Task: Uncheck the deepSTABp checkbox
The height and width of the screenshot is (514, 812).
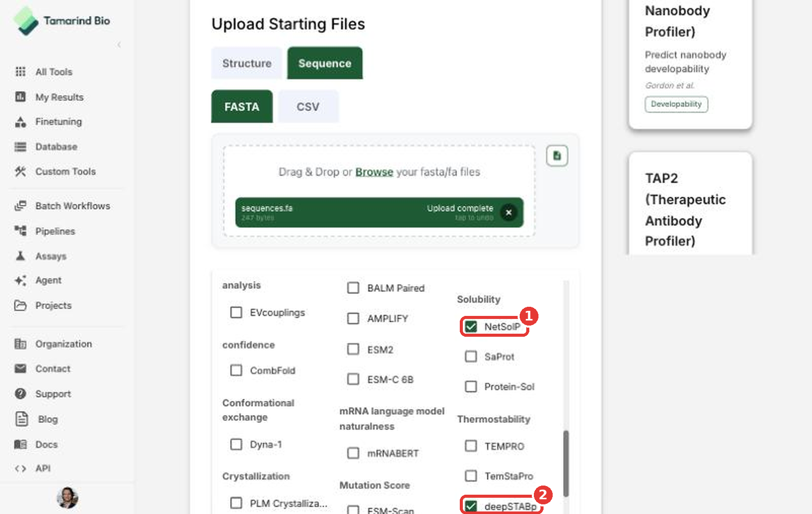Action: (471, 506)
